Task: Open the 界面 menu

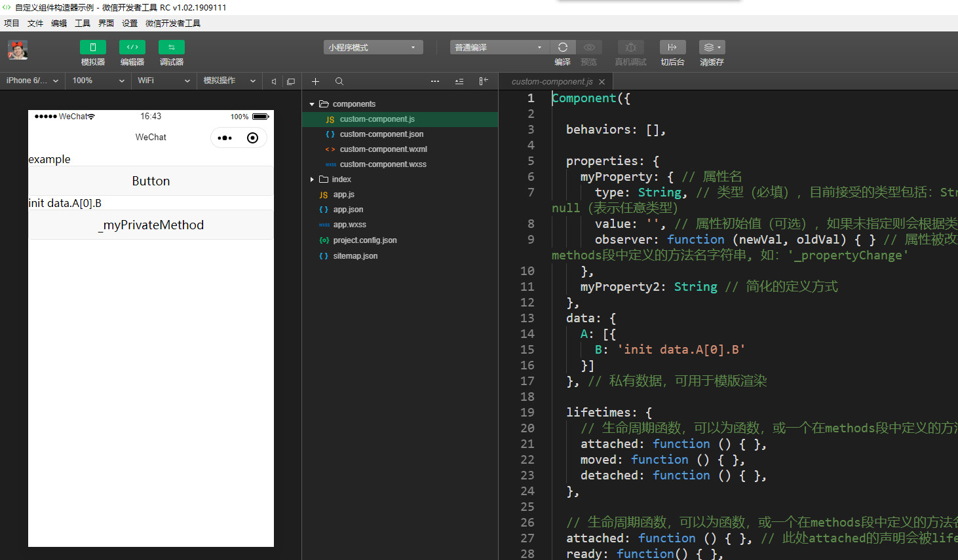Action: pyautogui.click(x=106, y=23)
